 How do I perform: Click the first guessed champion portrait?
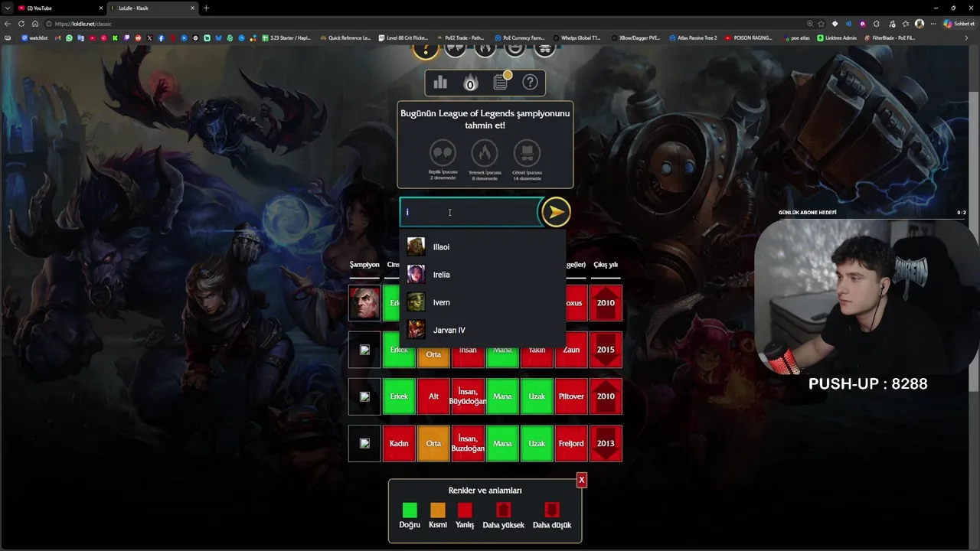click(x=364, y=303)
